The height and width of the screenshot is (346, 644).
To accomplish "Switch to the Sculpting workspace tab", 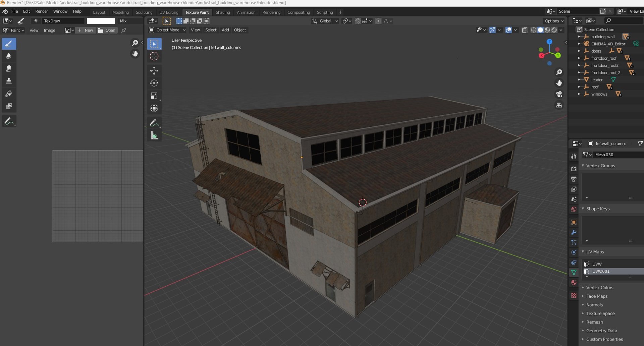I will pos(144,12).
